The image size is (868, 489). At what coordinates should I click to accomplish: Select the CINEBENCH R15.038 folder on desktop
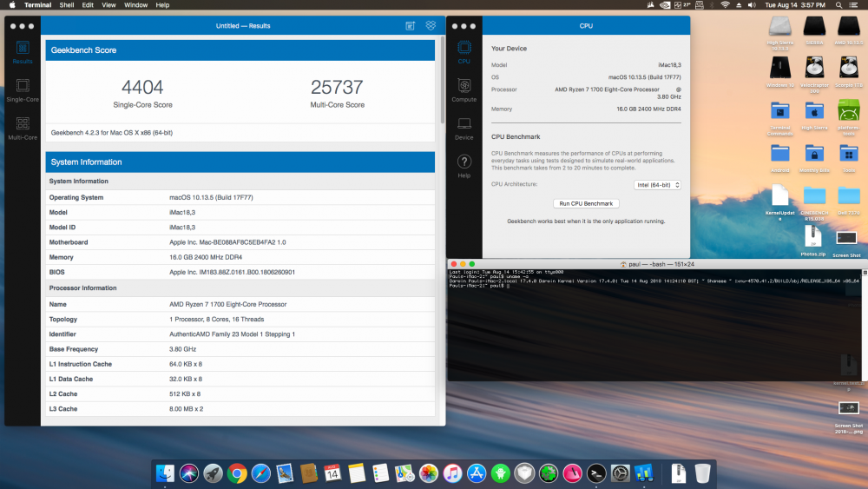pyautogui.click(x=814, y=204)
